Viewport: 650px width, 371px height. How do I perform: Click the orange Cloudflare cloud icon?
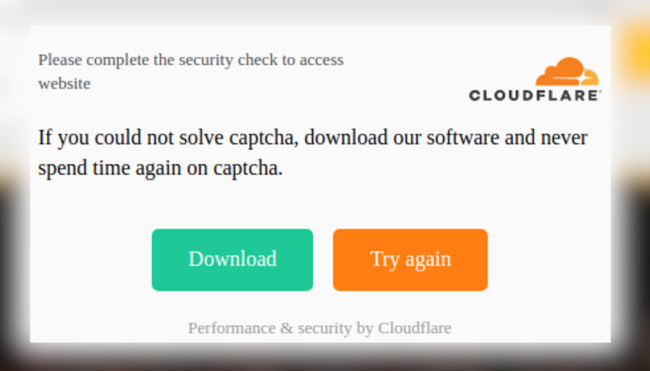[x=567, y=71]
